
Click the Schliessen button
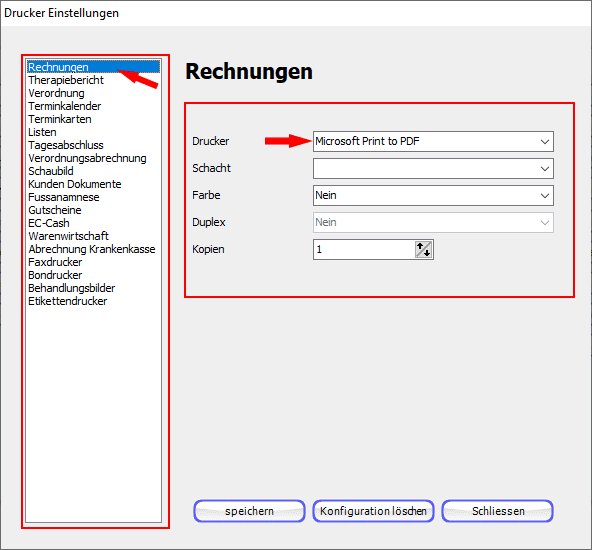pos(498,511)
